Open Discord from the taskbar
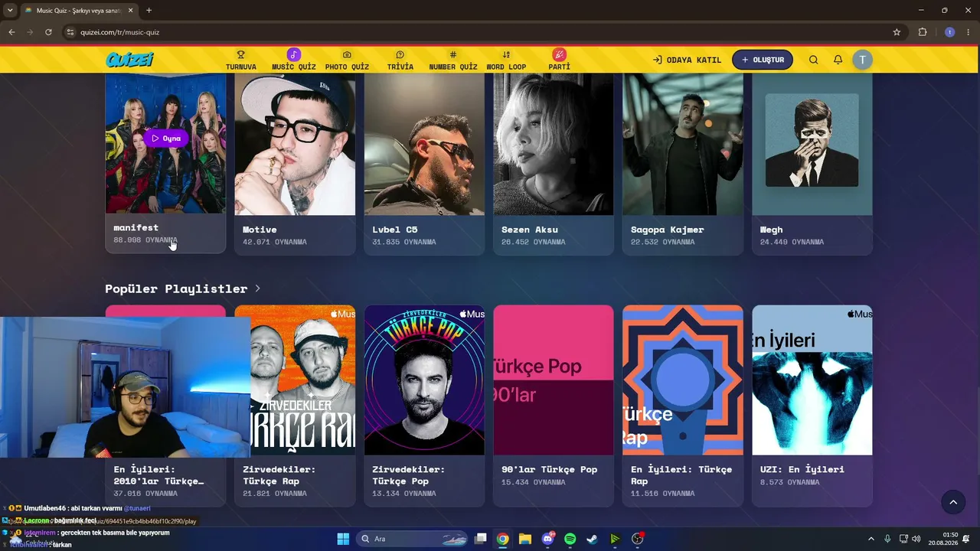 [x=547, y=539]
